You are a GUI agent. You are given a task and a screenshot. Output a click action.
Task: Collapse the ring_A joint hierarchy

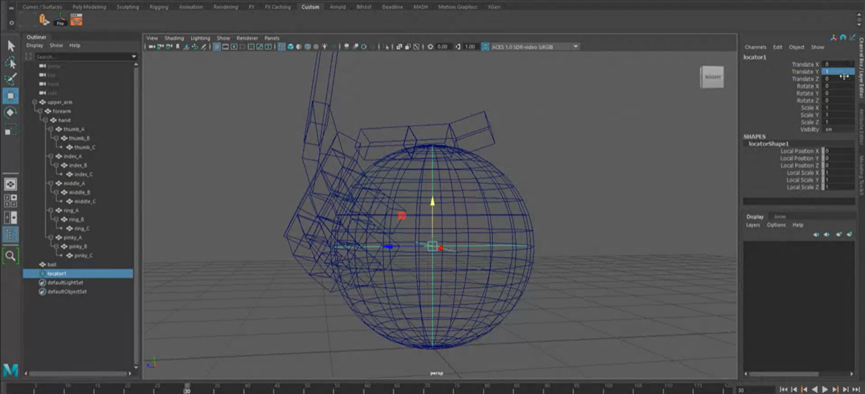click(x=50, y=210)
